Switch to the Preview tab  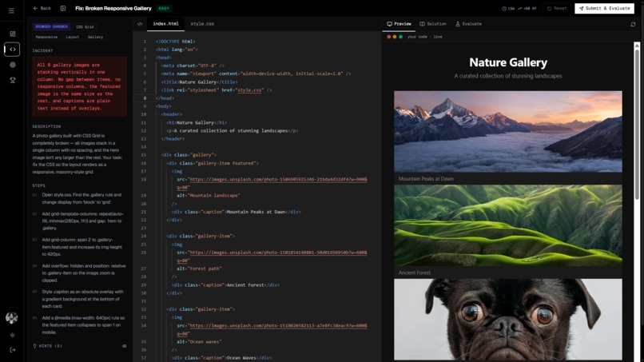coord(399,24)
